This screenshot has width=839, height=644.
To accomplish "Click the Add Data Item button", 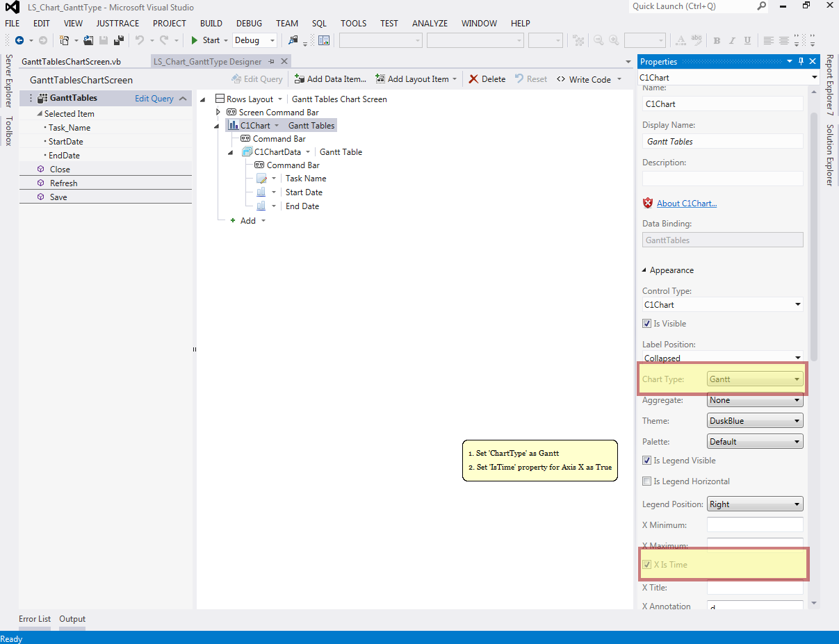I will [x=329, y=79].
